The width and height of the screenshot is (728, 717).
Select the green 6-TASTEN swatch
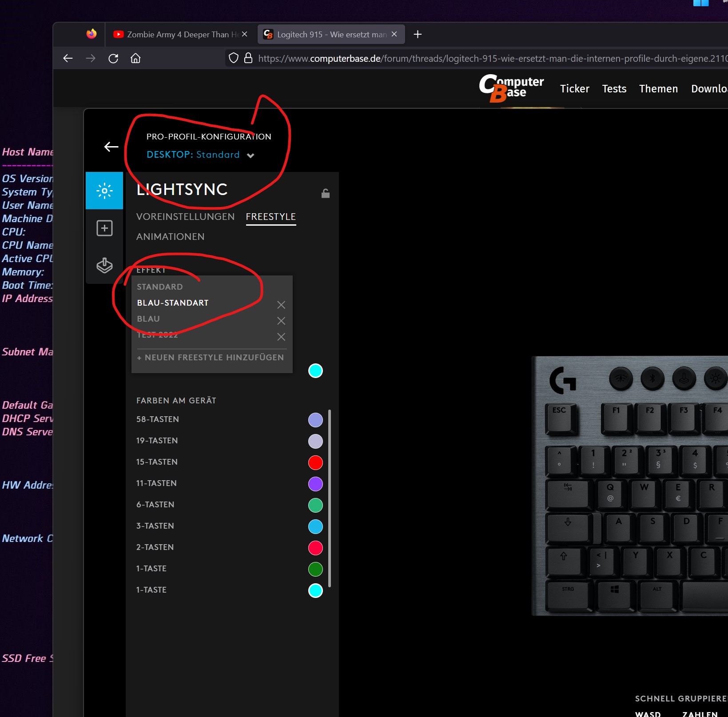[315, 505]
